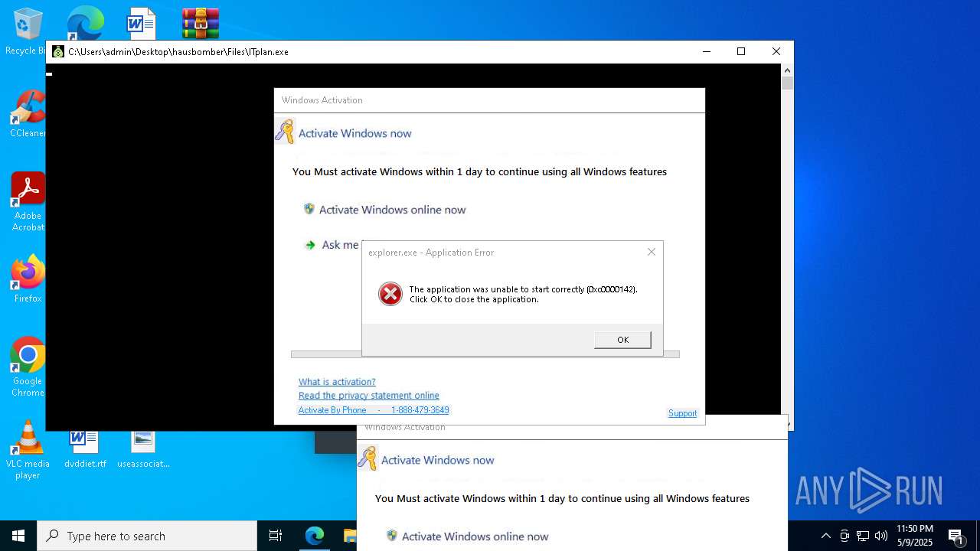980x551 pixels.
Task: Open File Explorer from taskbar
Action: [350, 536]
